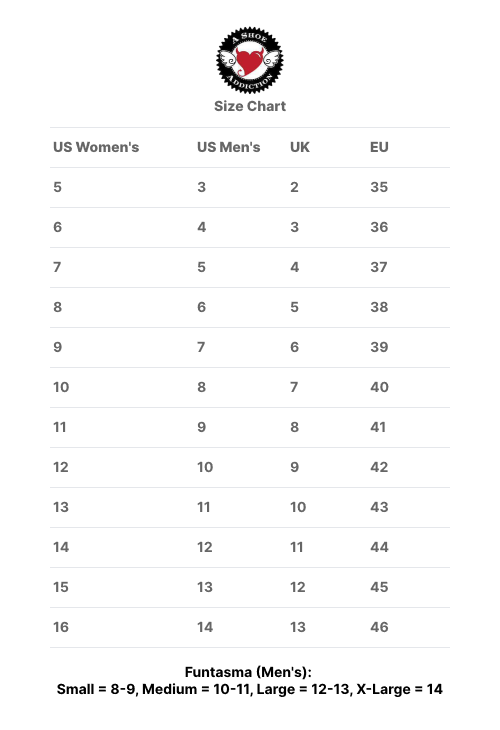Image resolution: width=500 pixels, height=730 pixels.
Task: Select the US Men's column header
Action: pos(229,147)
